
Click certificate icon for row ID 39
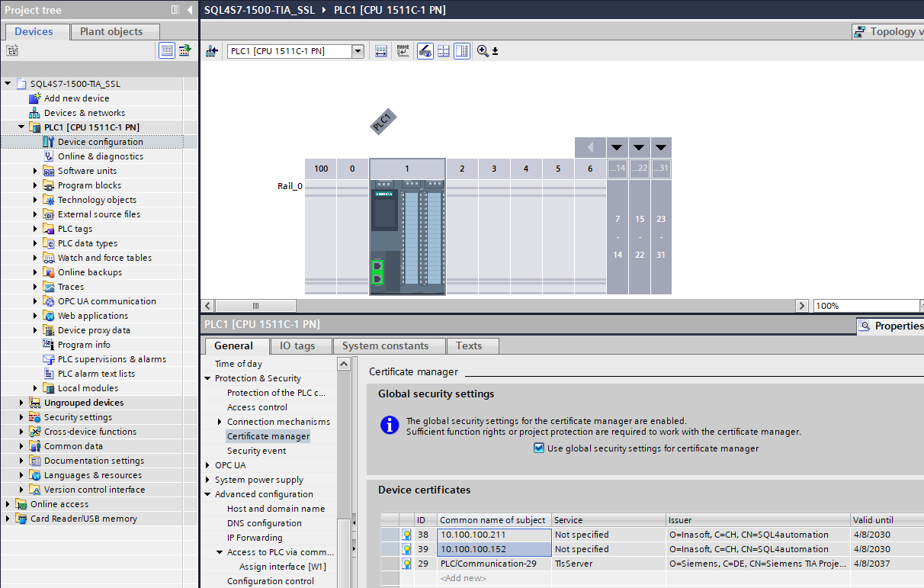point(406,549)
